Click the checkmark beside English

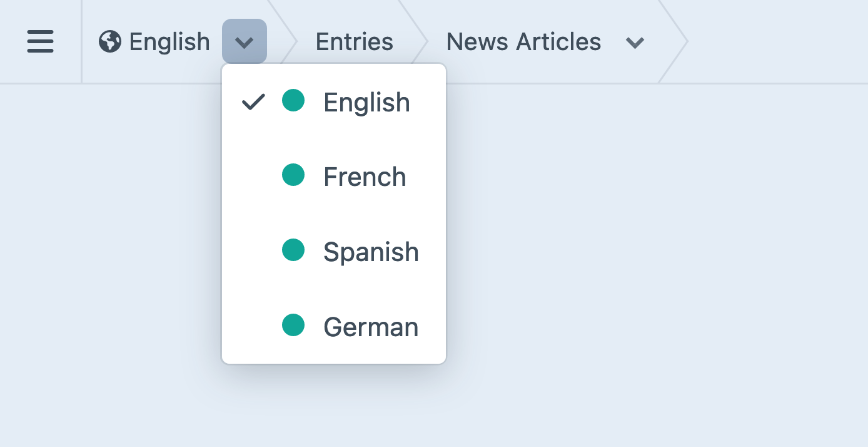click(253, 101)
